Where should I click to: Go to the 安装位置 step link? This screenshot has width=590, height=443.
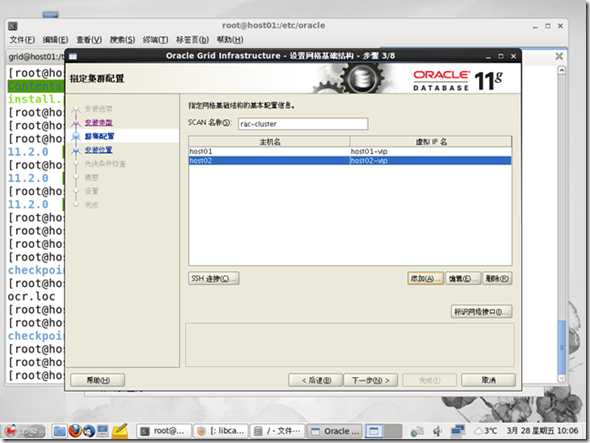(x=98, y=150)
